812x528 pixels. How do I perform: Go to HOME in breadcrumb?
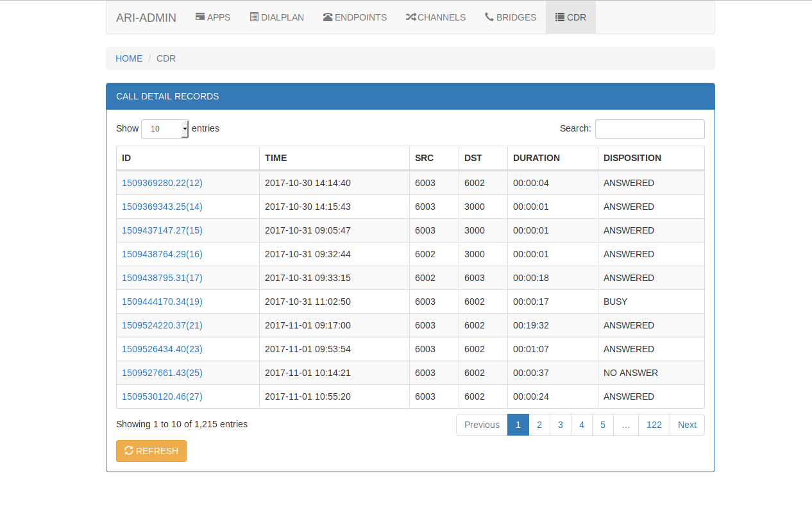click(129, 58)
